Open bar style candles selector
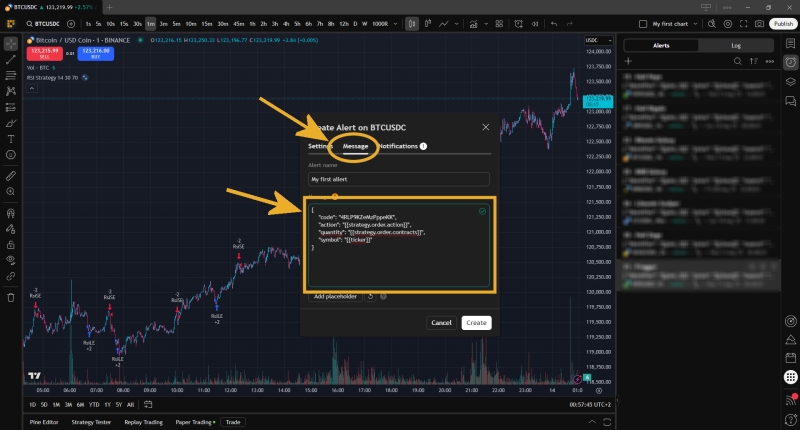This screenshot has width=800, height=430. [412, 24]
